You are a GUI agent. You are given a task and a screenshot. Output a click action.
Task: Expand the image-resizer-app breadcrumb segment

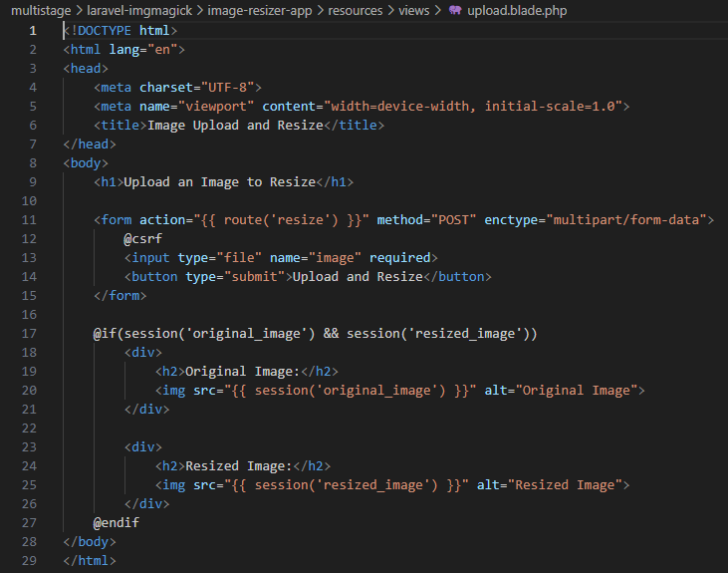tap(268, 10)
